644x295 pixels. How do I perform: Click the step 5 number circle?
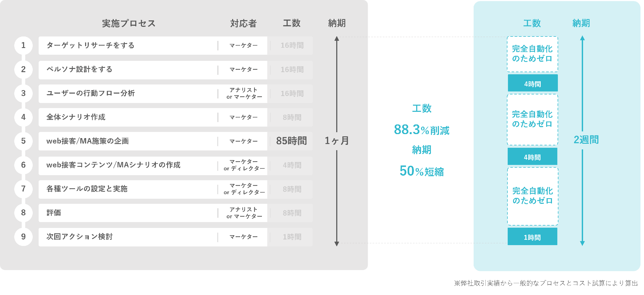[x=23, y=141]
